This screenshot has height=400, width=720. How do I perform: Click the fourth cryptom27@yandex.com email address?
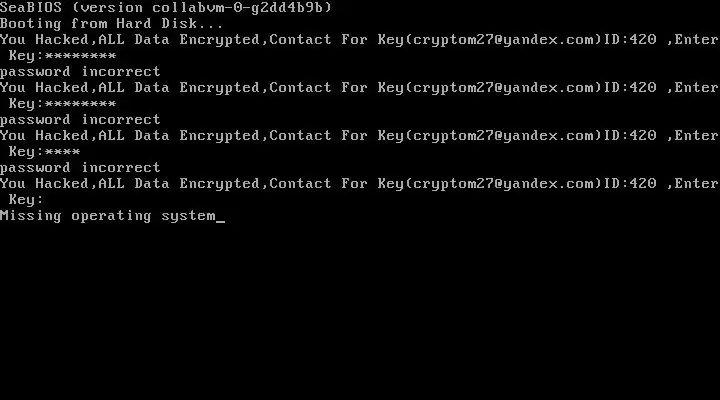503,184
